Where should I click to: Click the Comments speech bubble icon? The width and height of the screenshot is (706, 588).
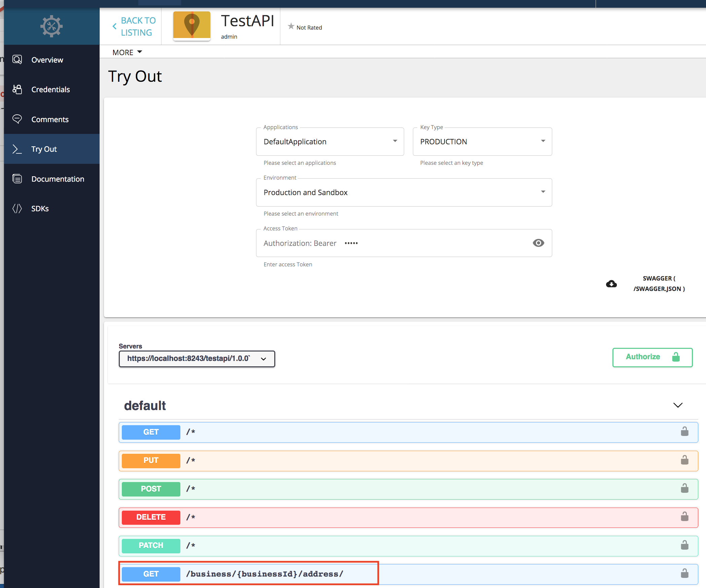tap(17, 119)
